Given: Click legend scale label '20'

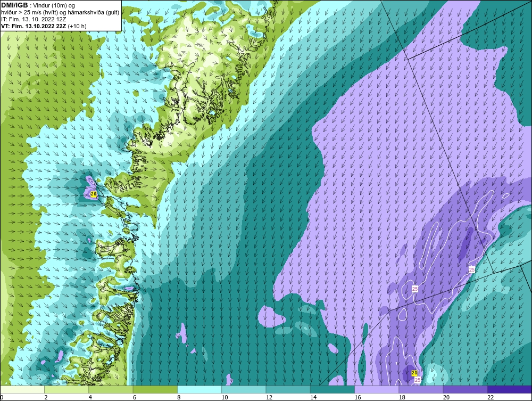Looking at the screenshot, I should 446,397.
